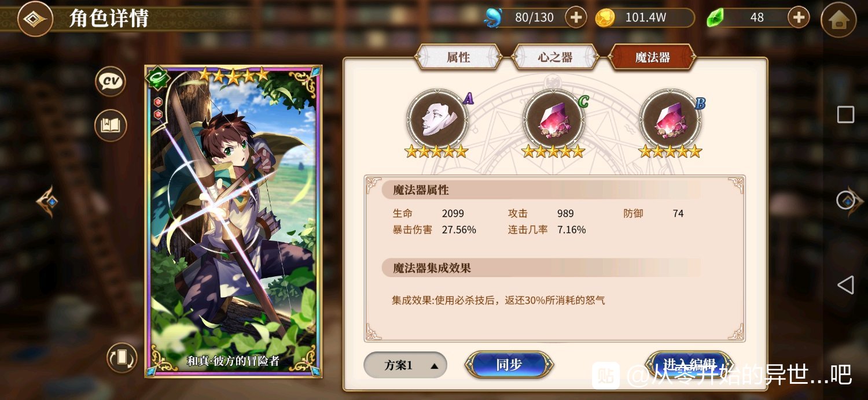Tap the 和真 character card artwork
The height and width of the screenshot is (400, 868).
233,221
